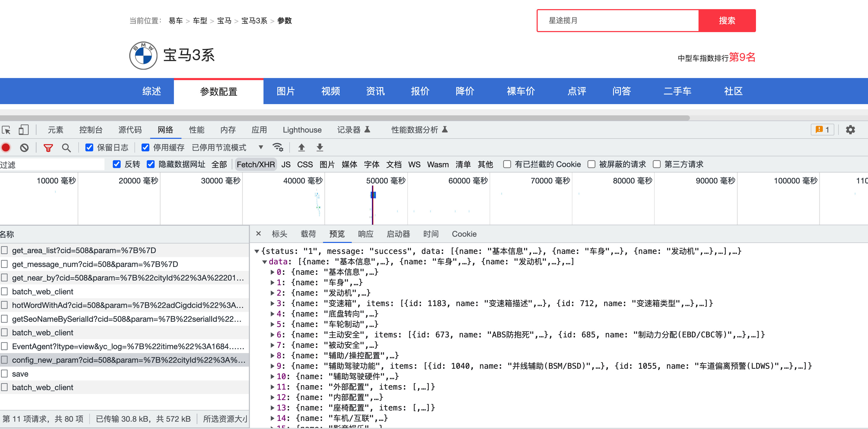Expand item 0 基本信息 node
The width and height of the screenshot is (868, 429).
coord(272,272)
